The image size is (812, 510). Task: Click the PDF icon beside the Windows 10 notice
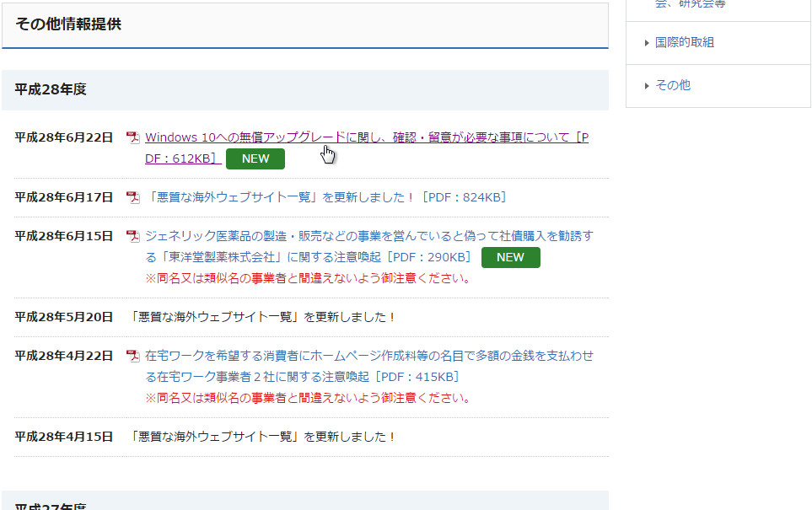pyautogui.click(x=132, y=137)
